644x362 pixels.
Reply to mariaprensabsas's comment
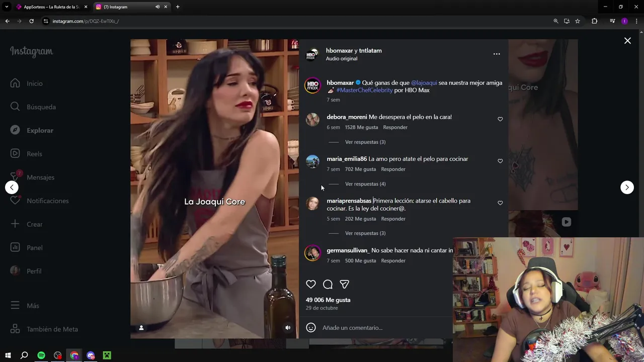pyautogui.click(x=393, y=219)
